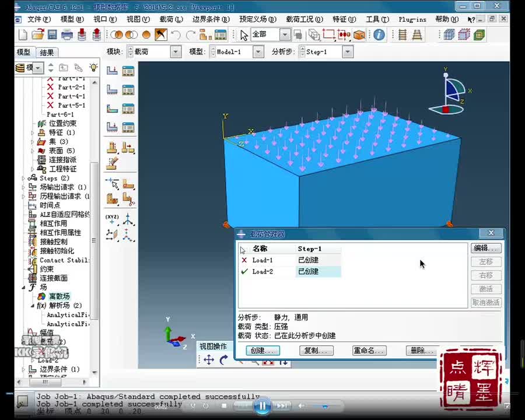Screen dimensions: 525x420
Task: Click the wireframe render style cube icon
Action: click(x=449, y=34)
